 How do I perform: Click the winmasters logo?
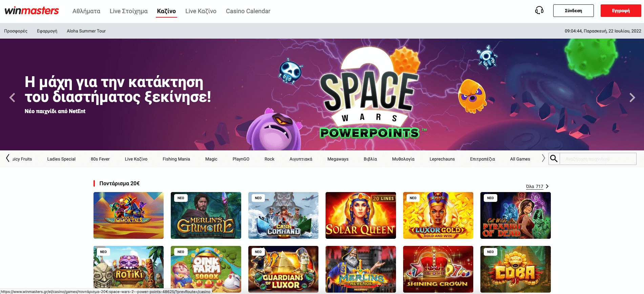(x=32, y=11)
